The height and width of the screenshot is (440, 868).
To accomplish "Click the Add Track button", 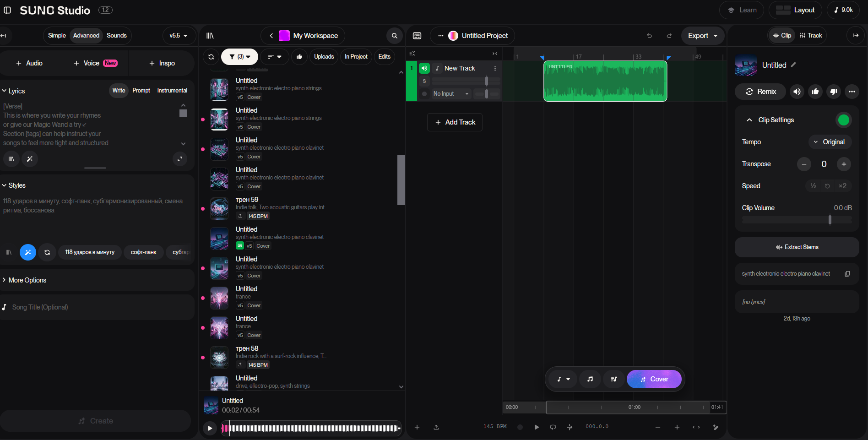I will tap(455, 122).
